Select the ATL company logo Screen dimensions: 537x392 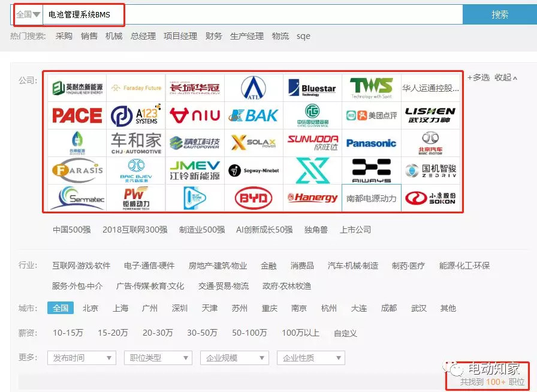(254, 88)
